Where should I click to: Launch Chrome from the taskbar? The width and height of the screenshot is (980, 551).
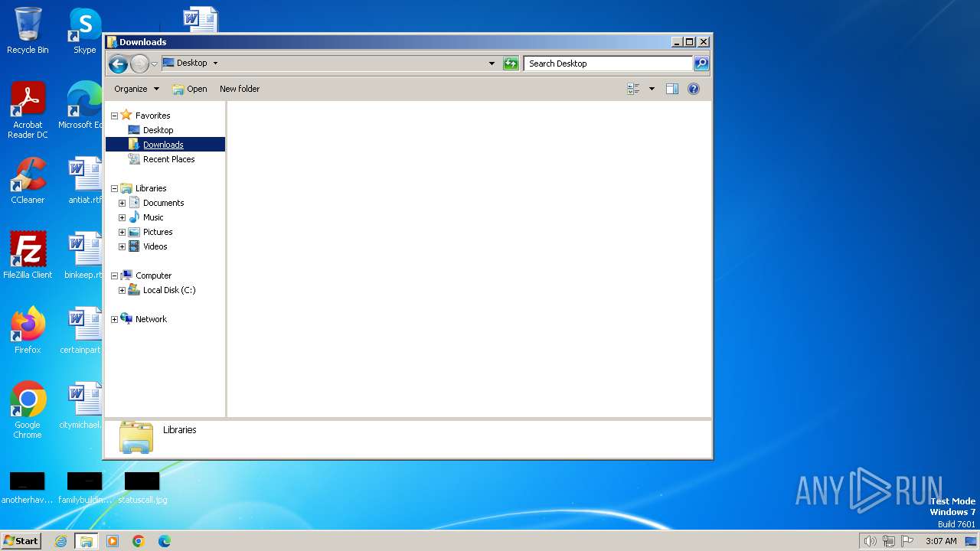click(x=139, y=541)
